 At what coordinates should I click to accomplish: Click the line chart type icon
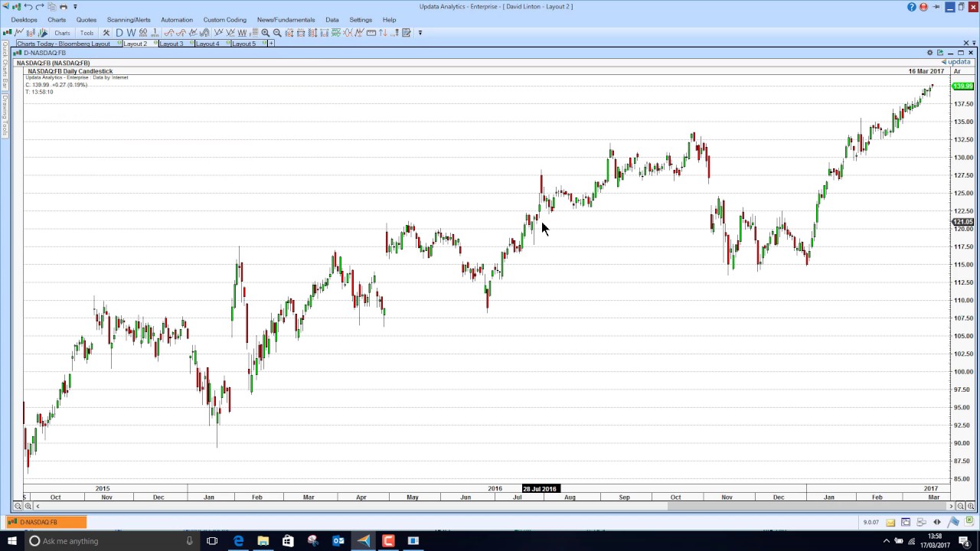click(19, 33)
